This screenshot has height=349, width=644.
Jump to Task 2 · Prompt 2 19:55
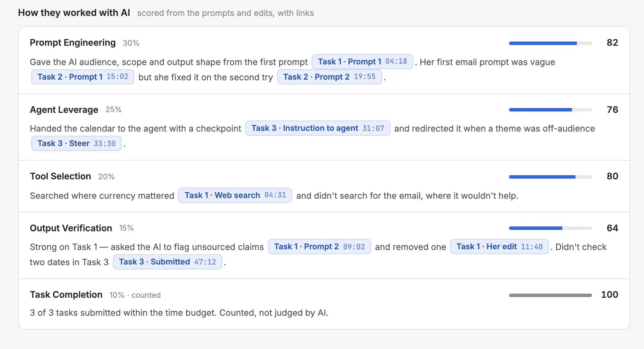(329, 77)
